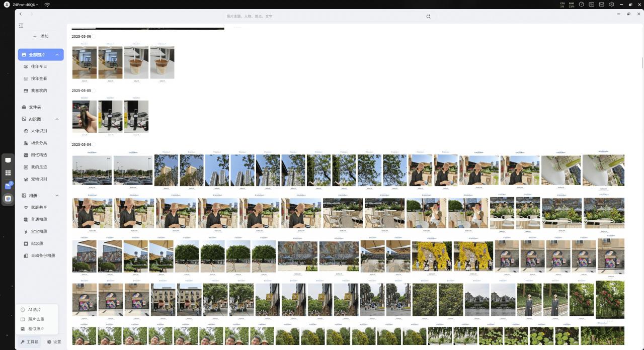
Task: Open the speed gauge monitor icon
Action: [x=582, y=5]
